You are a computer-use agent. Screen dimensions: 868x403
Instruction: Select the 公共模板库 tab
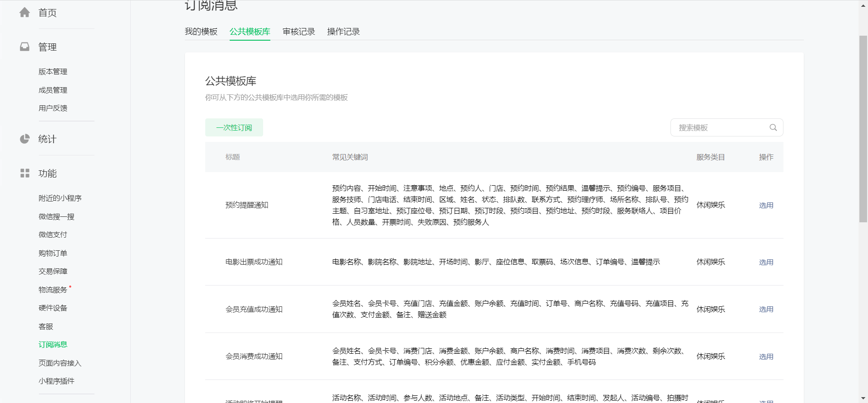click(x=250, y=32)
